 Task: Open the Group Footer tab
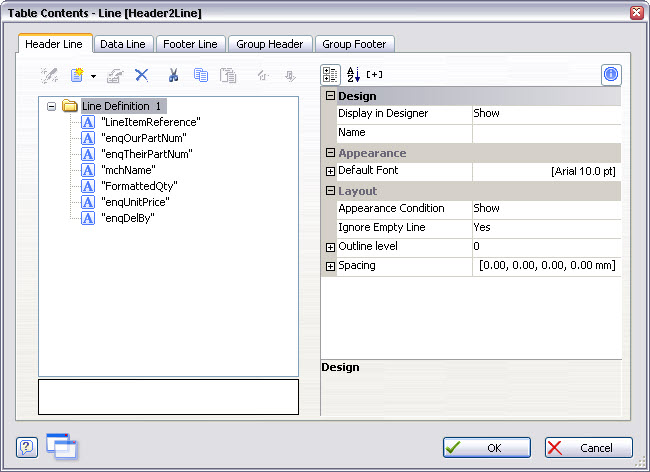[354, 44]
